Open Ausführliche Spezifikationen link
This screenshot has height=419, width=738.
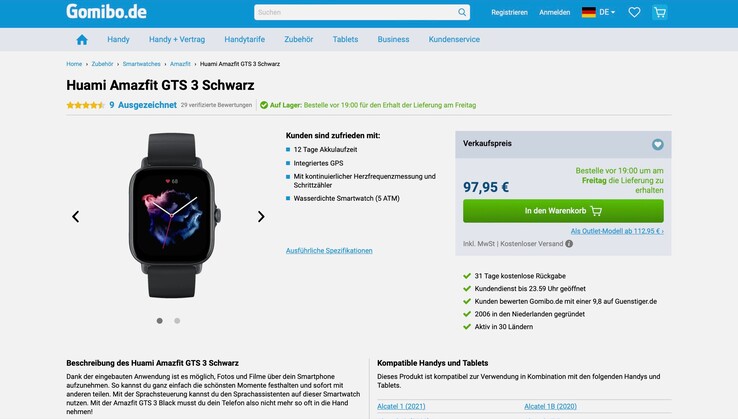[329, 250]
